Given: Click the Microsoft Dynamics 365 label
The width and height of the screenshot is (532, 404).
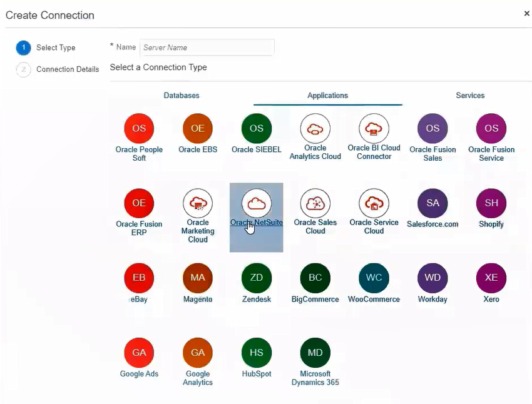Looking at the screenshot, I should tap(315, 378).
